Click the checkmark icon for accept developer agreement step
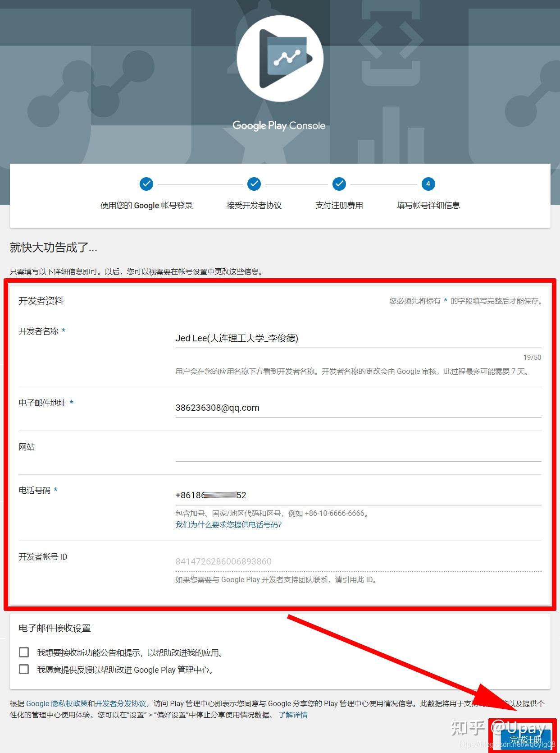This screenshot has height=753, width=560. (254, 184)
